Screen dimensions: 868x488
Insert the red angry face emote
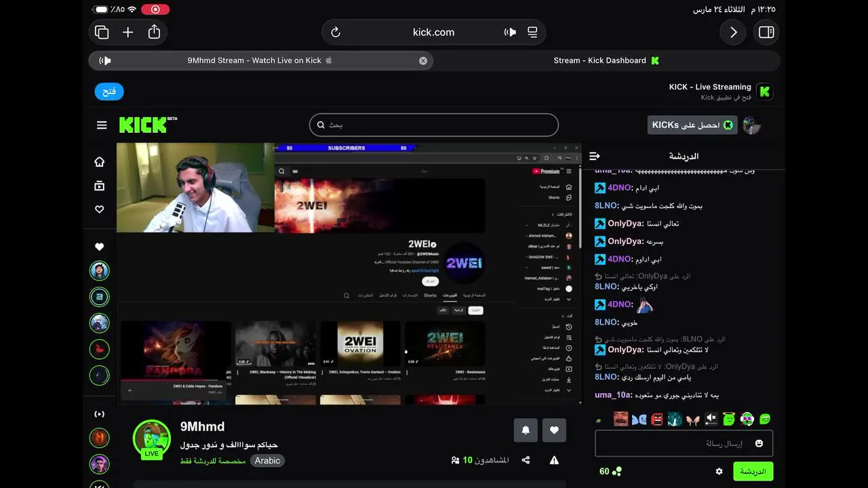pyautogui.click(x=656, y=419)
